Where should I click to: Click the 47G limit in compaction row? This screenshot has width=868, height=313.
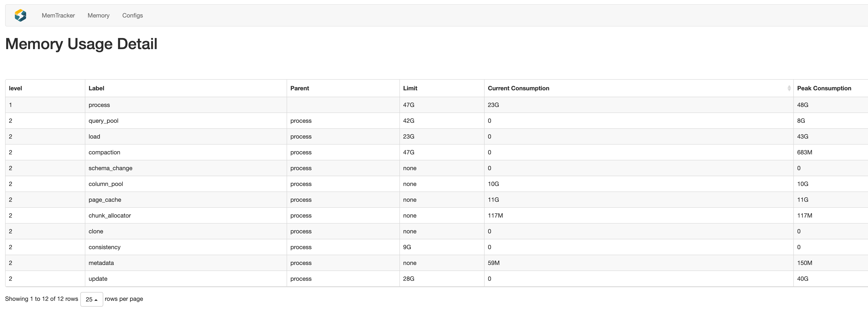coord(409,152)
